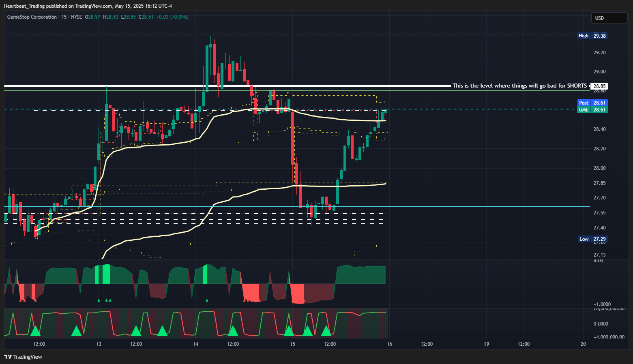Click the low value L28.55 in legend
This screenshot has height=364, width=633.
click(x=129, y=17)
